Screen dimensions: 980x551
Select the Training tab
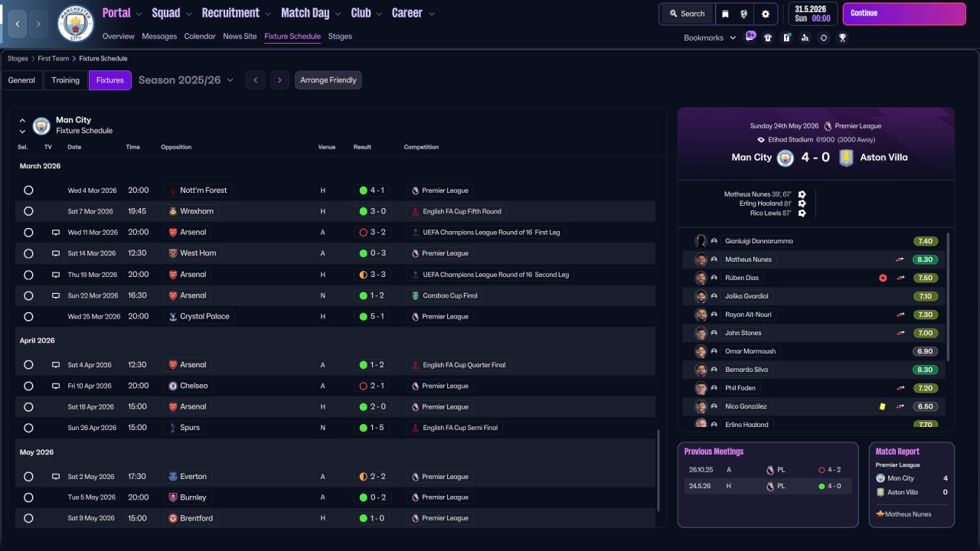pos(66,80)
